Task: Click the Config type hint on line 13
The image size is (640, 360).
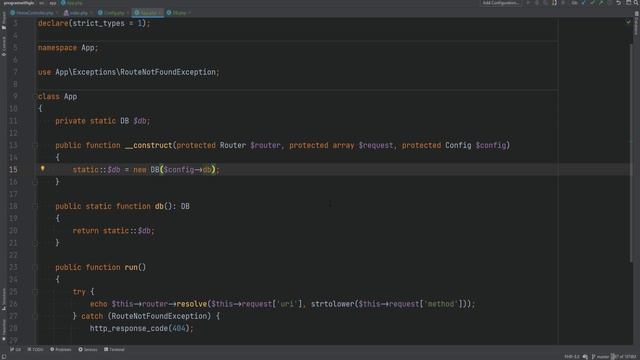Action: coord(458,145)
